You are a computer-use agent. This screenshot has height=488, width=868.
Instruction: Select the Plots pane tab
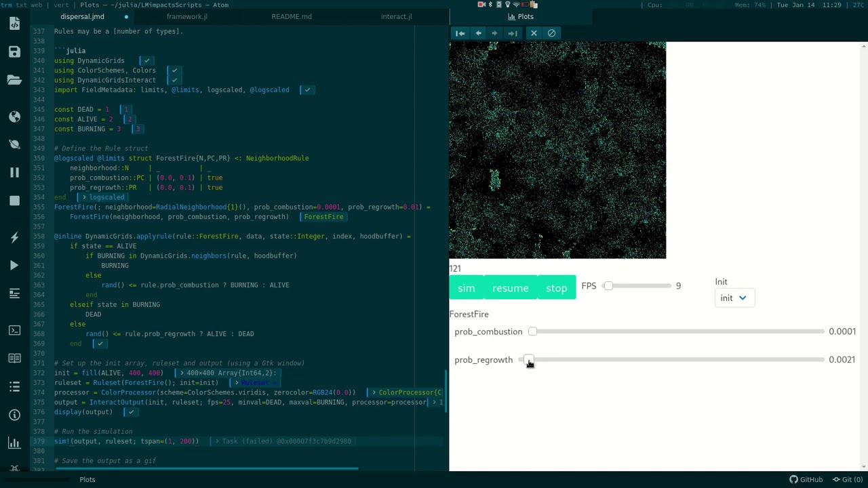(x=521, y=16)
